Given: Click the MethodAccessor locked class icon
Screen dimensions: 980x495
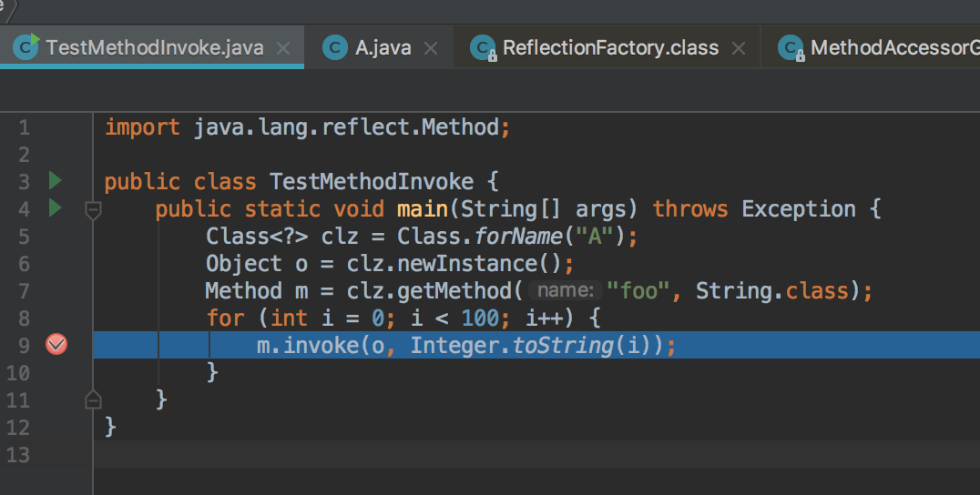Looking at the screenshot, I should tap(793, 48).
